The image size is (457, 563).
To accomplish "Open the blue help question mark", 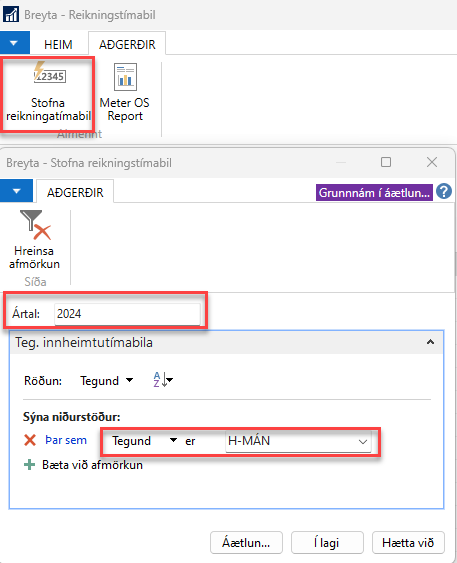I will tap(444, 192).
